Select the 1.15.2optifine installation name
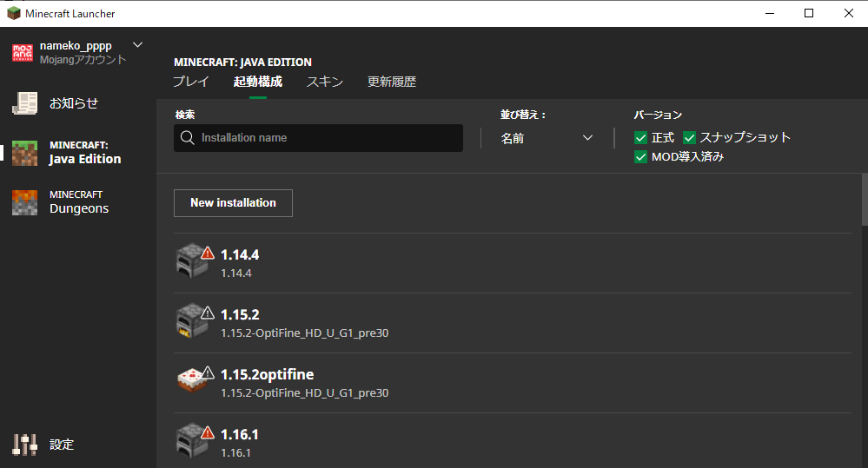 pos(268,374)
